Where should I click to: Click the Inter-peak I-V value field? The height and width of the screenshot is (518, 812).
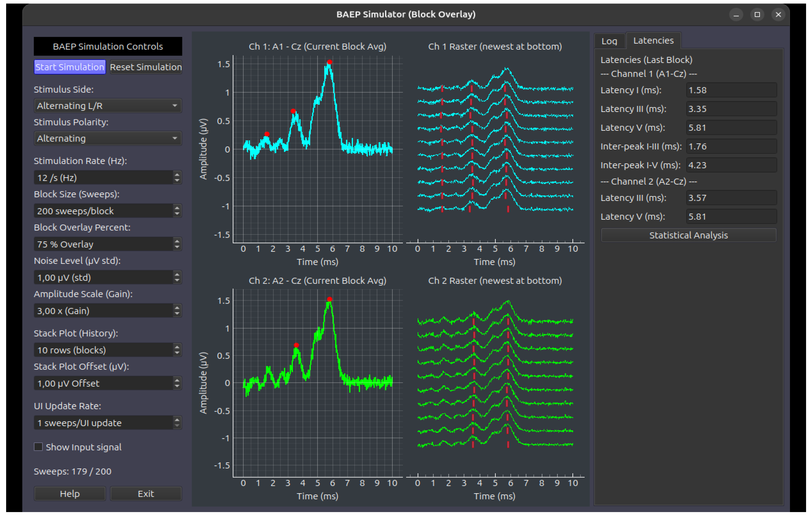[x=731, y=165]
